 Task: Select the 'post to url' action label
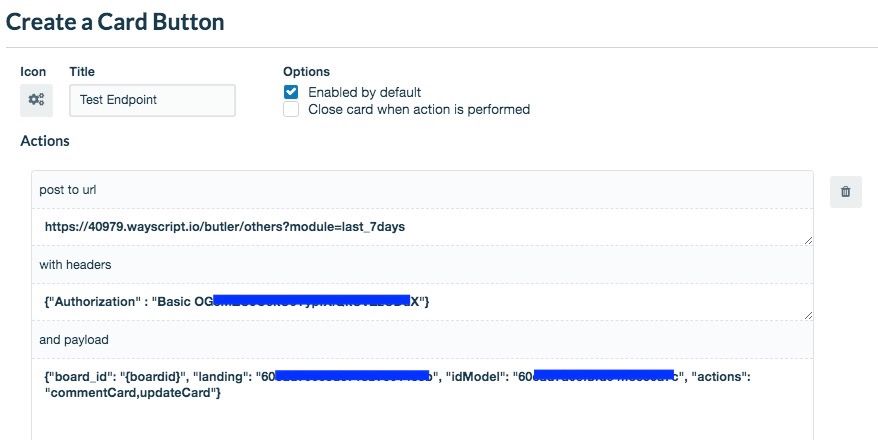click(x=68, y=190)
